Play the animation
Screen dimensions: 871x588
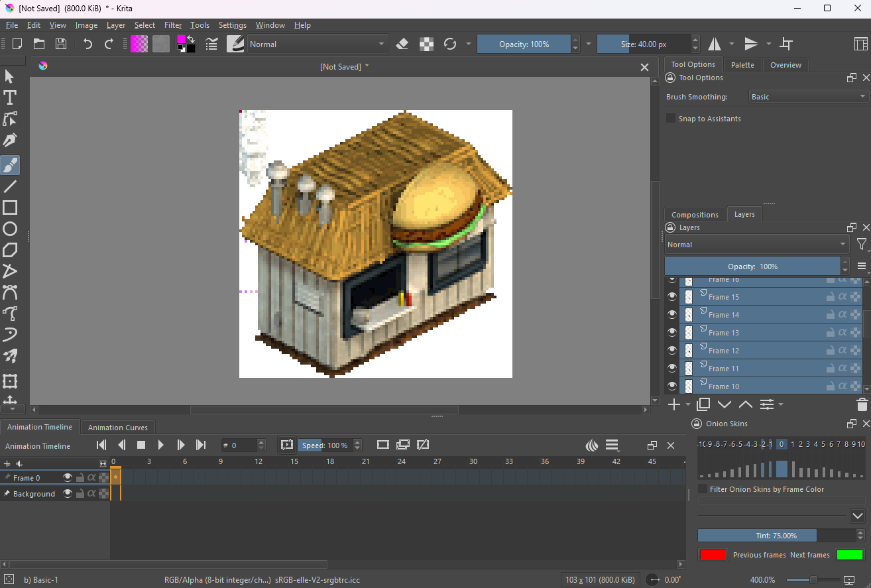[x=161, y=445]
